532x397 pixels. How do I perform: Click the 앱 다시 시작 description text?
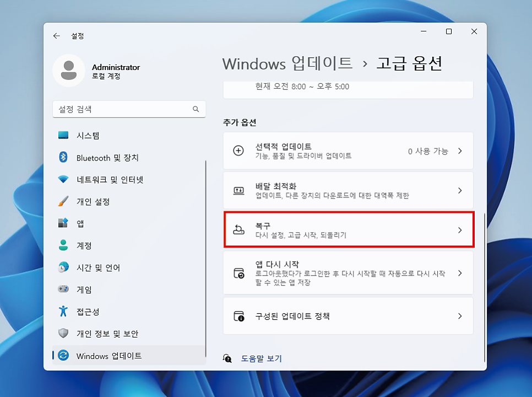(x=350, y=278)
